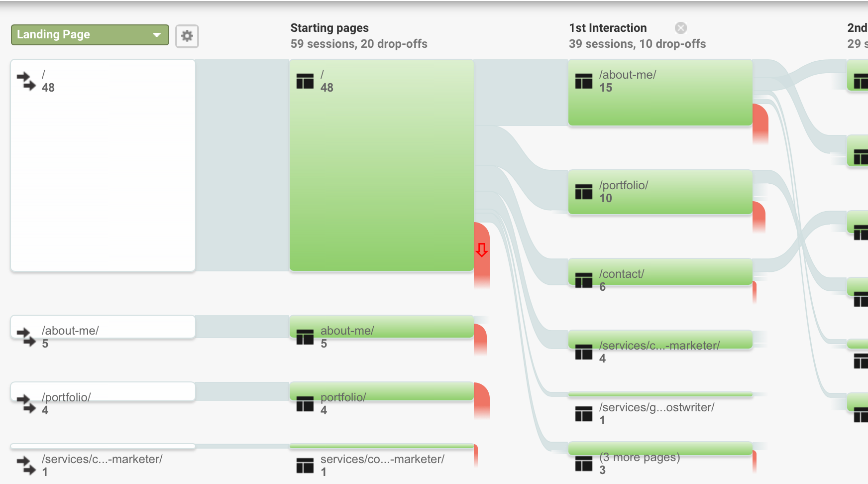Remove the 1st Interaction step with the X
The height and width of the screenshot is (484, 868).
click(681, 27)
